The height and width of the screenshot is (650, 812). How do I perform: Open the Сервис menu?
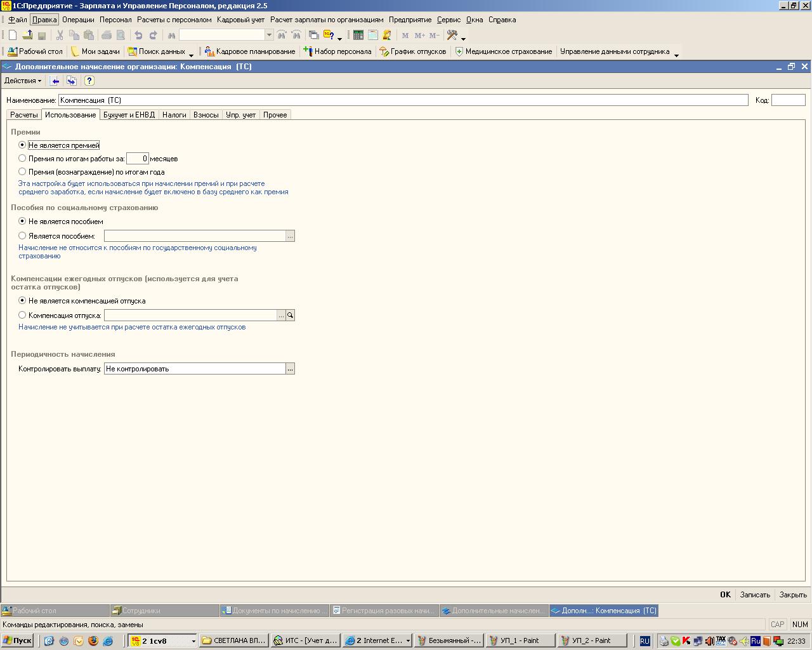[449, 20]
